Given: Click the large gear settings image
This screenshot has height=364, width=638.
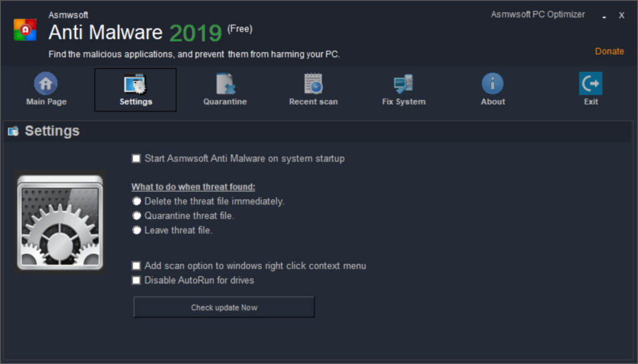Looking at the screenshot, I should pos(60,222).
